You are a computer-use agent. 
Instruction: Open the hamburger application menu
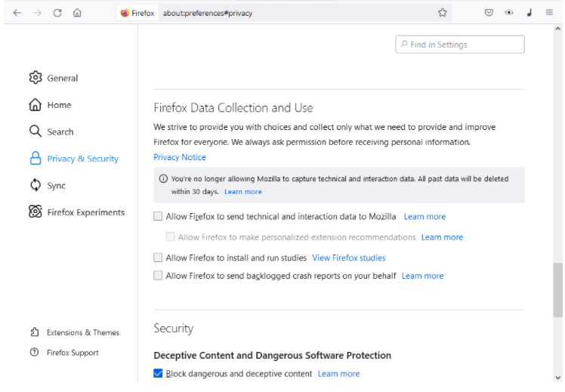549,13
